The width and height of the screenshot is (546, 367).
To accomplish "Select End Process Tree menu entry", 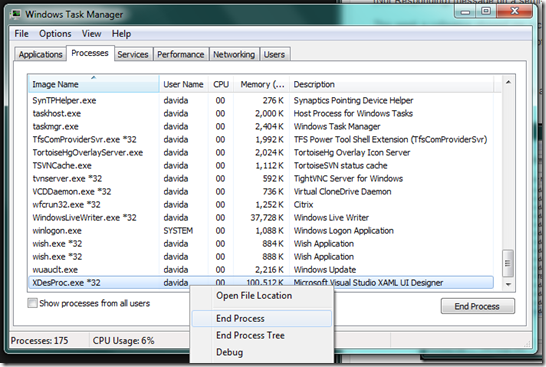I will click(261, 335).
